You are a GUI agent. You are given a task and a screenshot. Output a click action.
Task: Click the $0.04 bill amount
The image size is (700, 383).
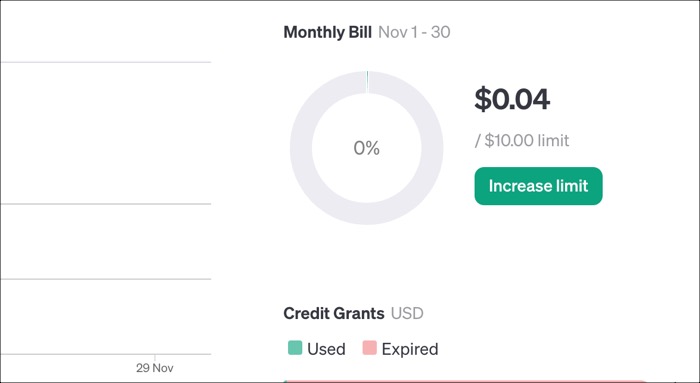[512, 99]
